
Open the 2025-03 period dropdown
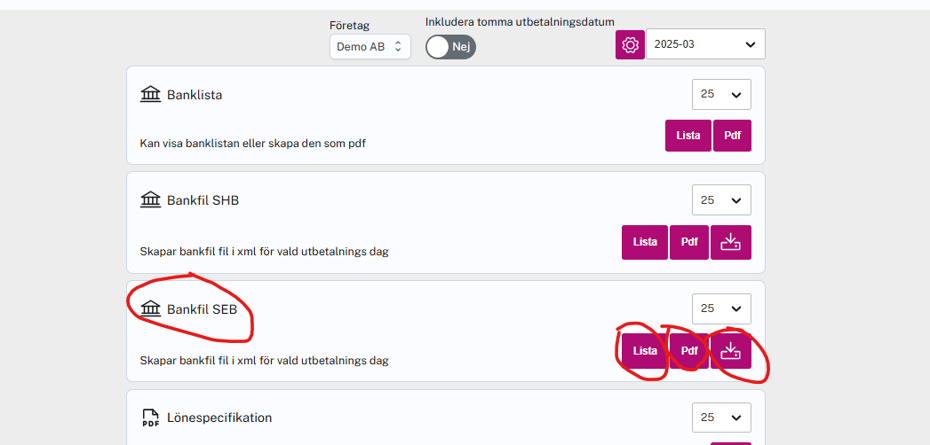(x=705, y=44)
